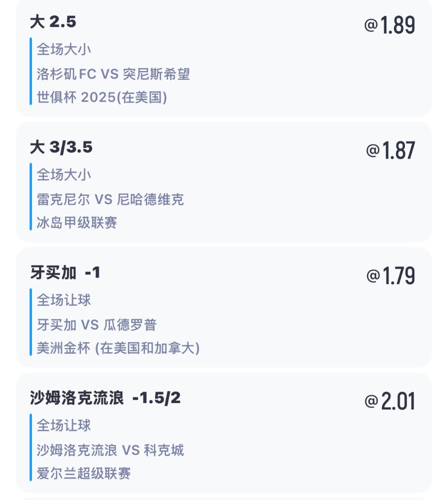This screenshot has width=448, height=500.
Task: Click the @1.87 odds value
Action: click(390, 150)
